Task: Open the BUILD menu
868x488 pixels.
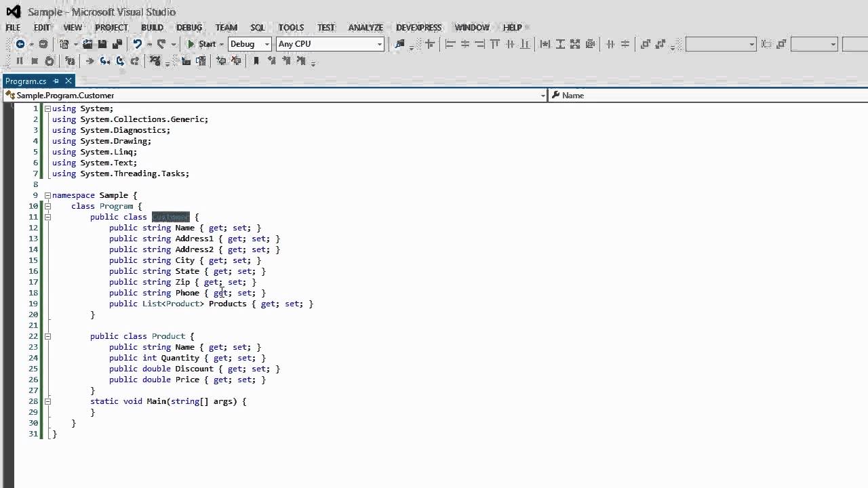Action: pyautogui.click(x=152, y=28)
